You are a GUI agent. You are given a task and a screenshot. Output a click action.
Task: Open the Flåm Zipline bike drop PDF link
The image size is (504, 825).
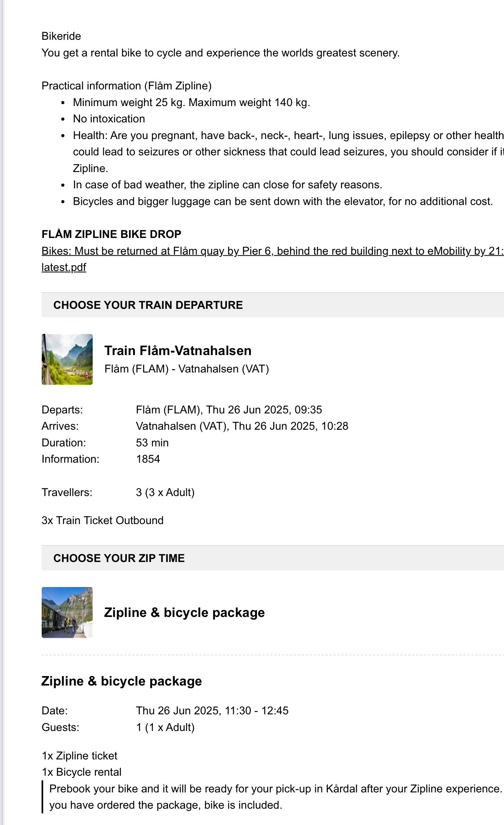tap(272, 251)
